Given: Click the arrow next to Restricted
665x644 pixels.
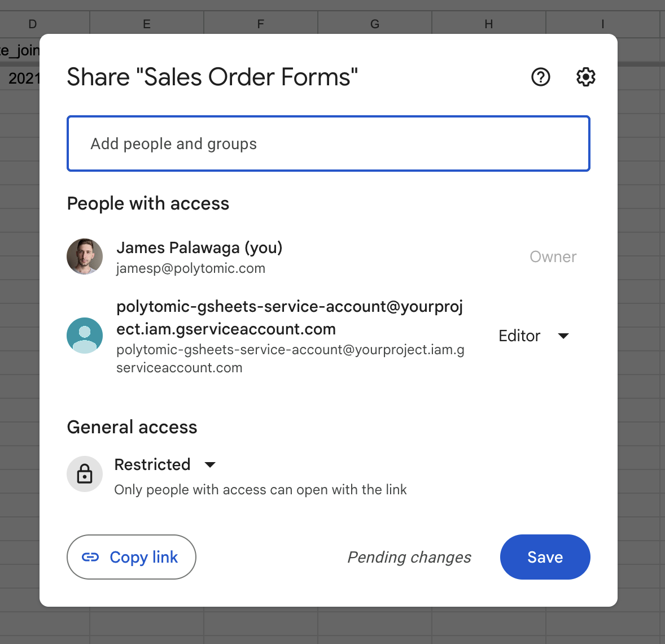Looking at the screenshot, I should (210, 465).
